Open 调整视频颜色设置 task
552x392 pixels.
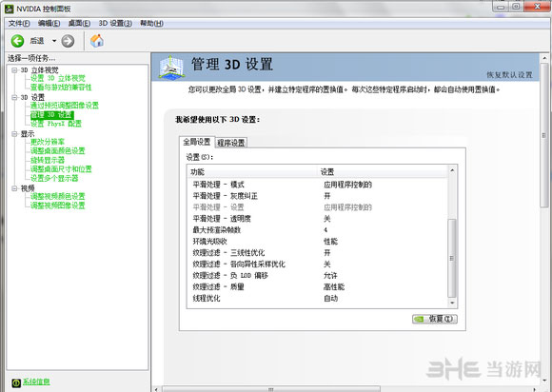(x=58, y=196)
